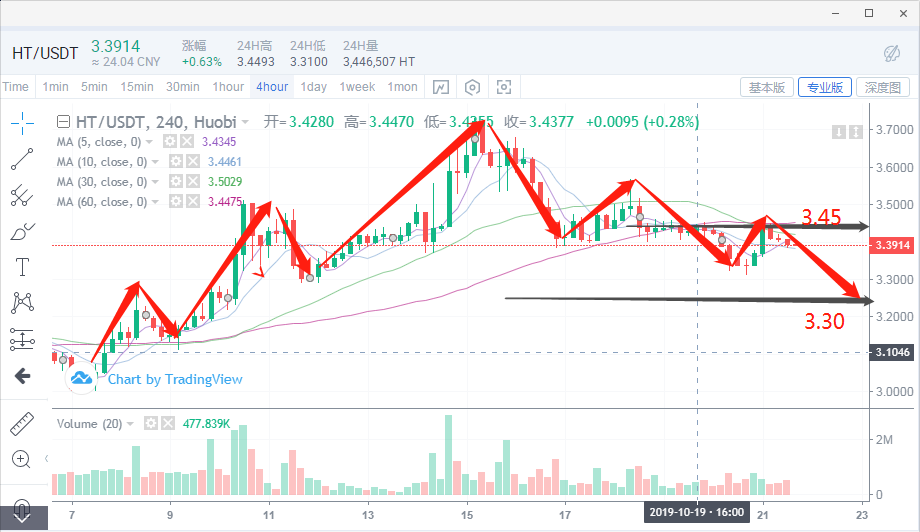Click the back arrow in left toolbar
Viewport: 920px width, 532px height.
22,376
